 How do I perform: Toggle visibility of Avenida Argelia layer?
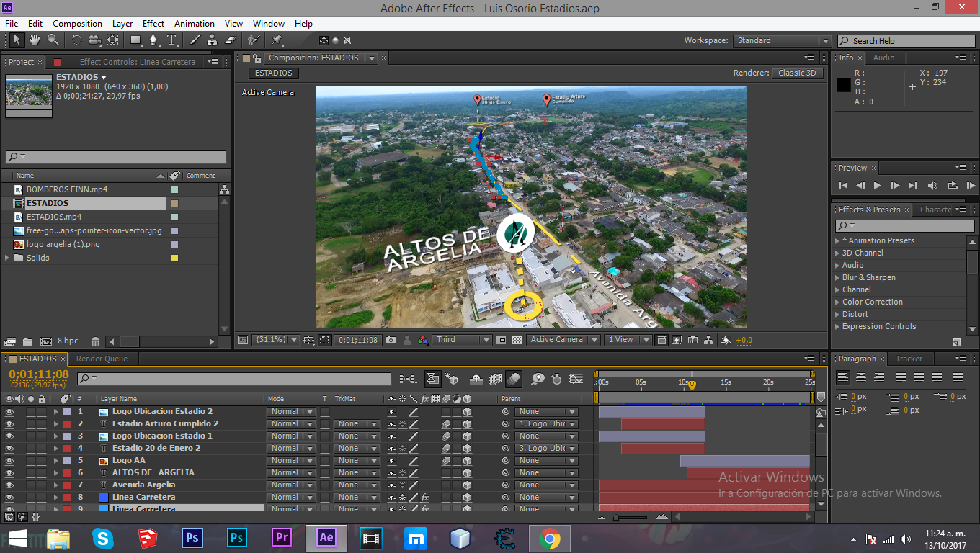pos(9,485)
